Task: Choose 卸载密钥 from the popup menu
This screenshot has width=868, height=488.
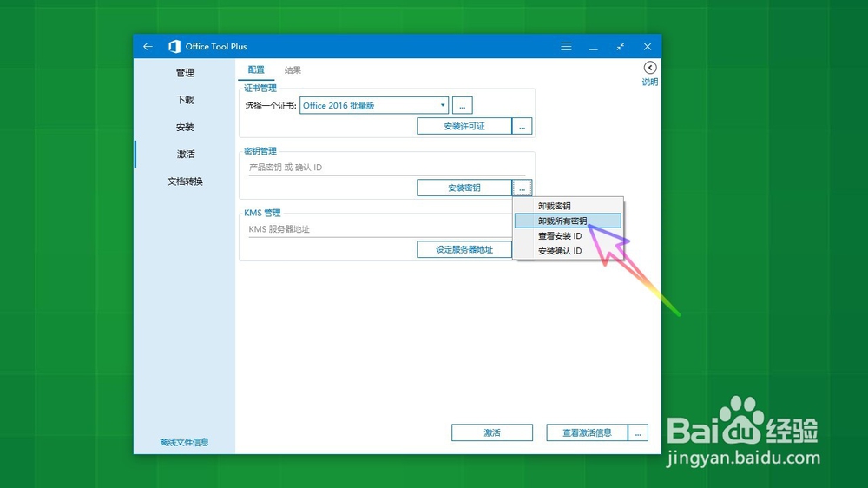Action: tap(568, 206)
